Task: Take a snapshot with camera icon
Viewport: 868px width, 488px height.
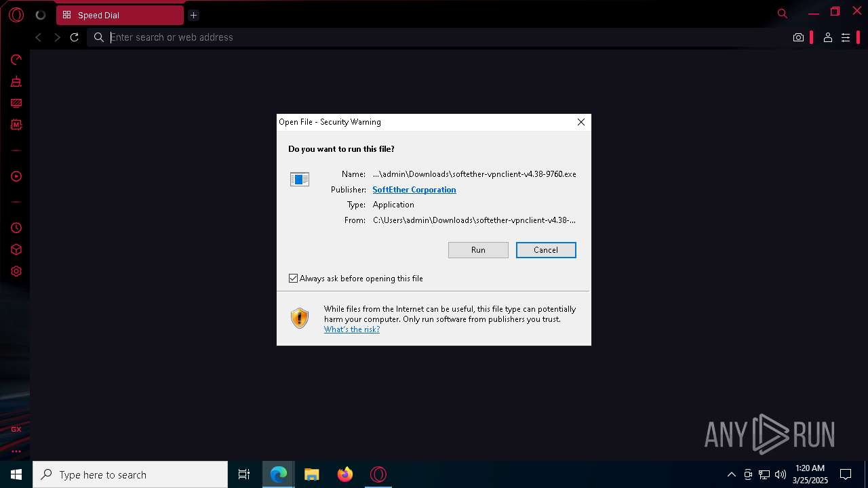Action: pos(799,37)
